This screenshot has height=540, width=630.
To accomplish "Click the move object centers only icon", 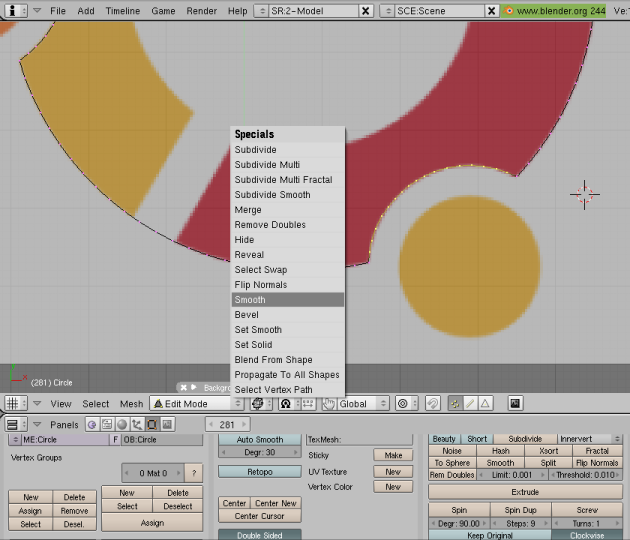I will click(x=308, y=403).
